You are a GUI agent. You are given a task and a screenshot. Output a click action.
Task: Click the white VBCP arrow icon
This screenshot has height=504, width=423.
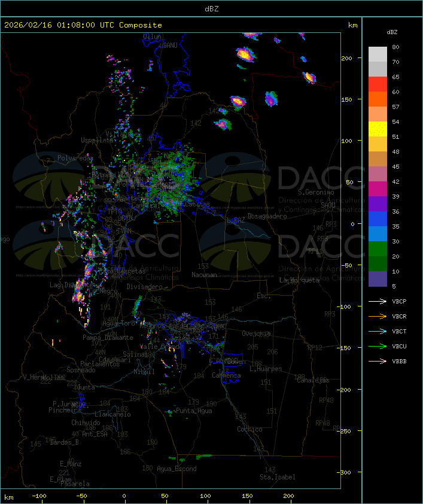(x=378, y=301)
